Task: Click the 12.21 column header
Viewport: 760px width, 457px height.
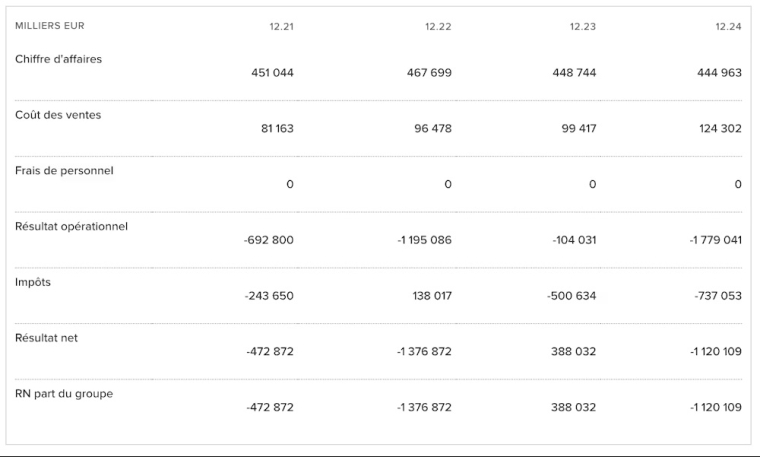Action: coord(281,26)
